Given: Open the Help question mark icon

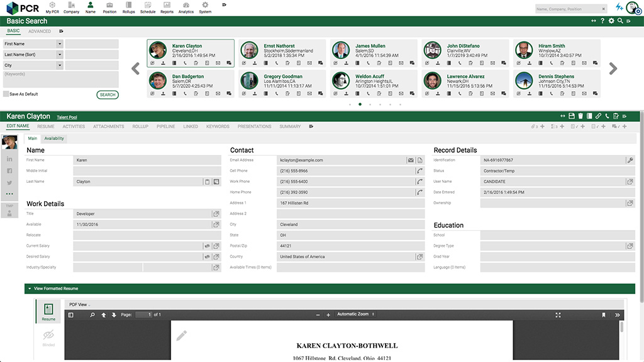Looking at the screenshot, I should coord(602,21).
